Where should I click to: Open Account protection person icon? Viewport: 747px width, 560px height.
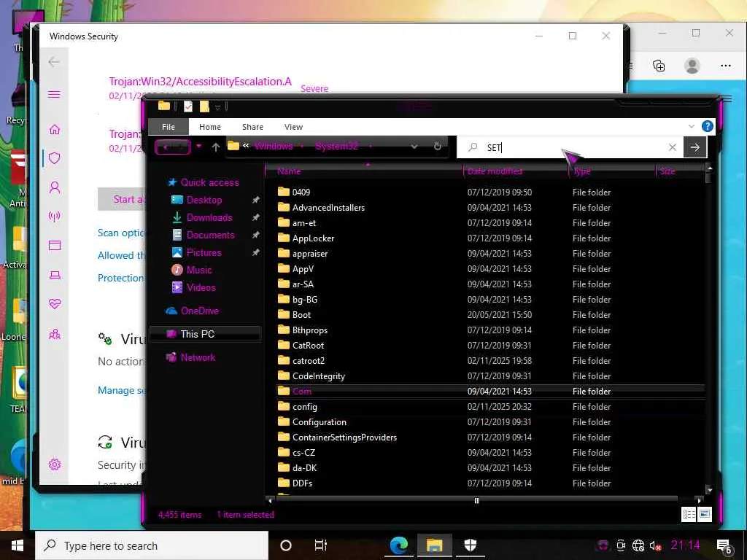[55, 187]
